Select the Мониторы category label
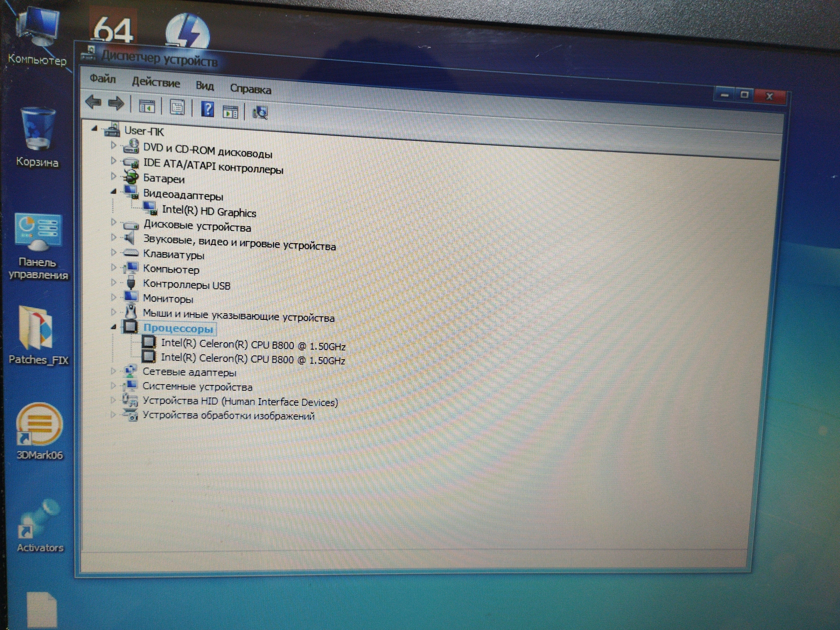Viewport: 840px width, 630px height. tap(168, 298)
